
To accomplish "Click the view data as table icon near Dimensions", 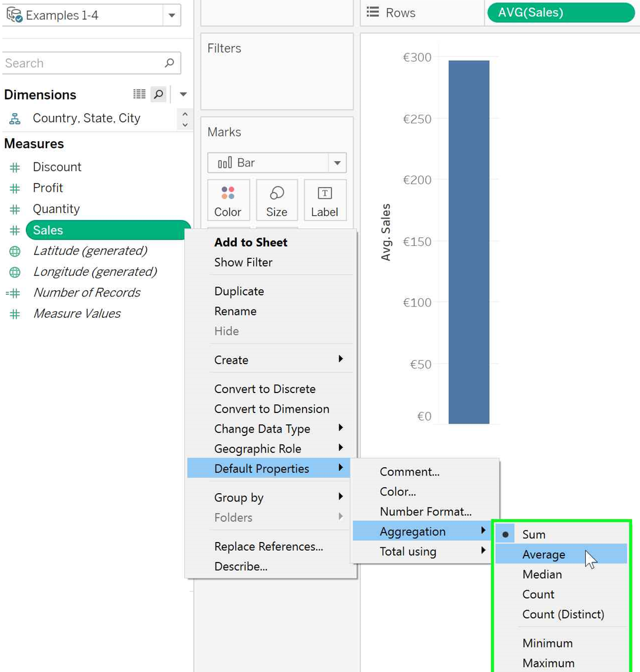I will tap(139, 94).
